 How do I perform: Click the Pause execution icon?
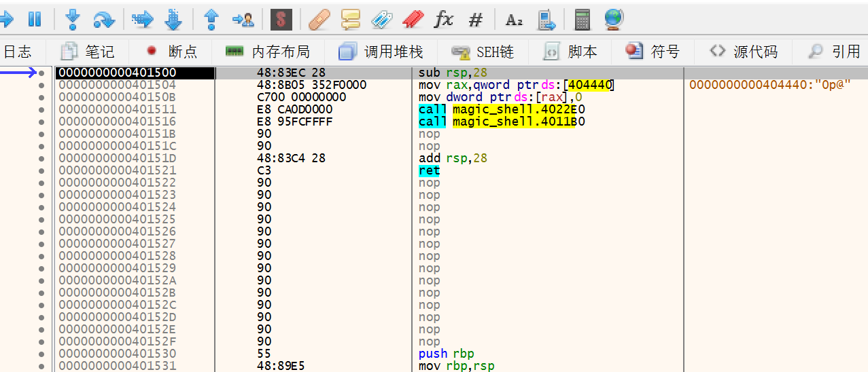[34, 20]
